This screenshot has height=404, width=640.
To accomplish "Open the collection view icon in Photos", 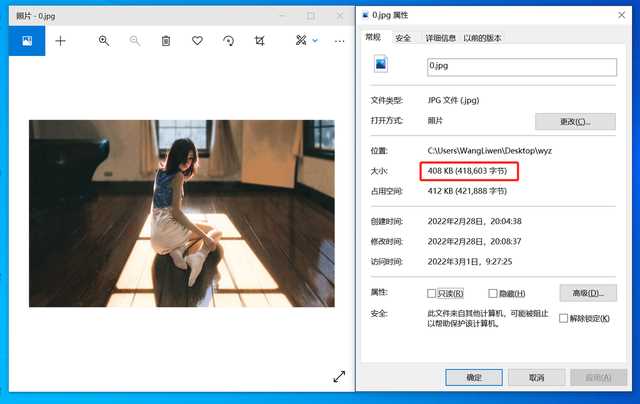I will (x=27, y=41).
